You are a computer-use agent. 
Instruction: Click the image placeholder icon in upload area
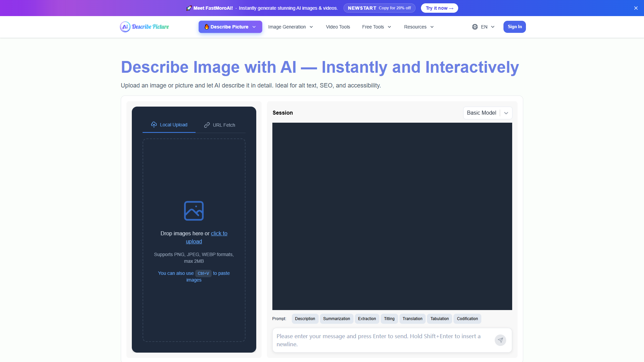[194, 211]
